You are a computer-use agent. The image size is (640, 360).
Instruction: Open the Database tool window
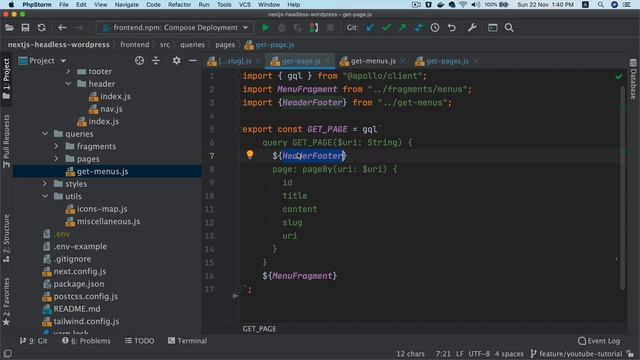[x=633, y=79]
